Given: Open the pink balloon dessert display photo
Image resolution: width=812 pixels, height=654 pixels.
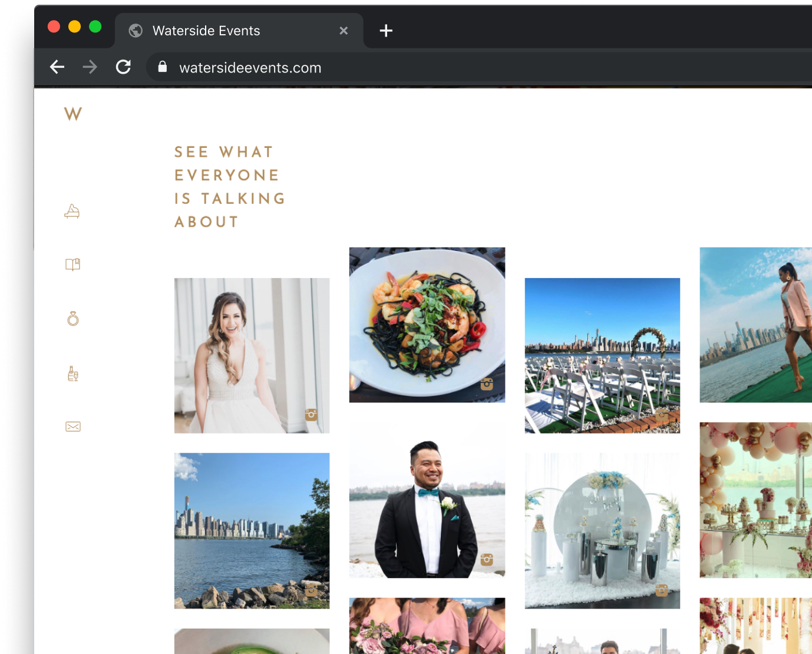Looking at the screenshot, I should coord(756,500).
